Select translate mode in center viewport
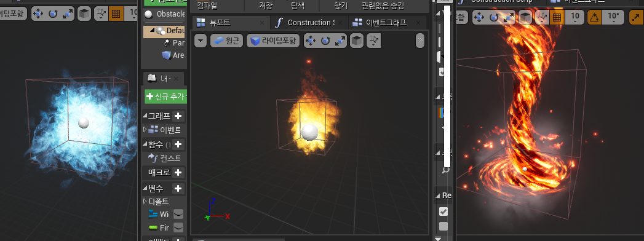Image resolution: width=644 pixels, height=241 pixels. (x=311, y=41)
